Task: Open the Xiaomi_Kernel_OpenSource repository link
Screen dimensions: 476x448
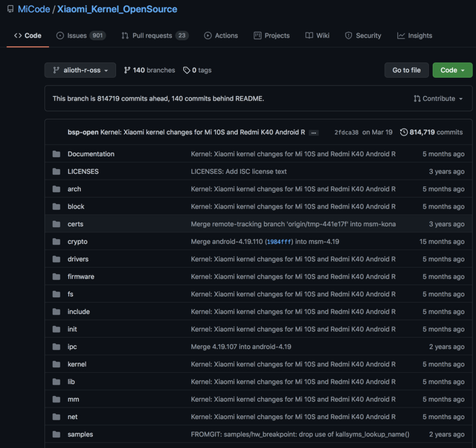Action: click(x=118, y=9)
